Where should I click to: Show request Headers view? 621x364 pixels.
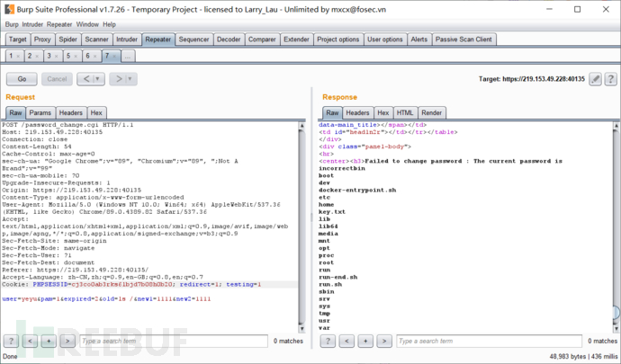tap(71, 112)
